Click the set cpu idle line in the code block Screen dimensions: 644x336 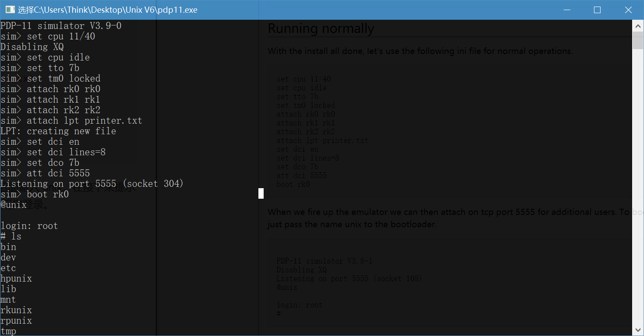pos(301,87)
